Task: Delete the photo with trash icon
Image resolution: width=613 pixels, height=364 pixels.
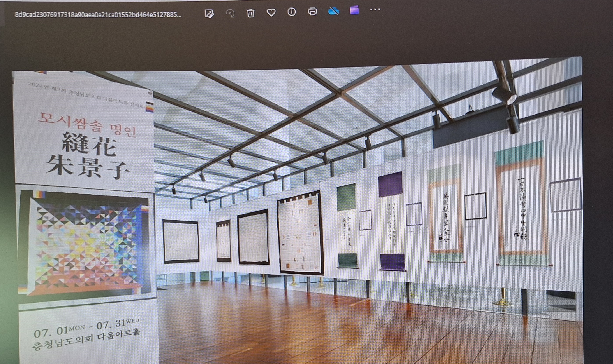Action: (x=250, y=13)
